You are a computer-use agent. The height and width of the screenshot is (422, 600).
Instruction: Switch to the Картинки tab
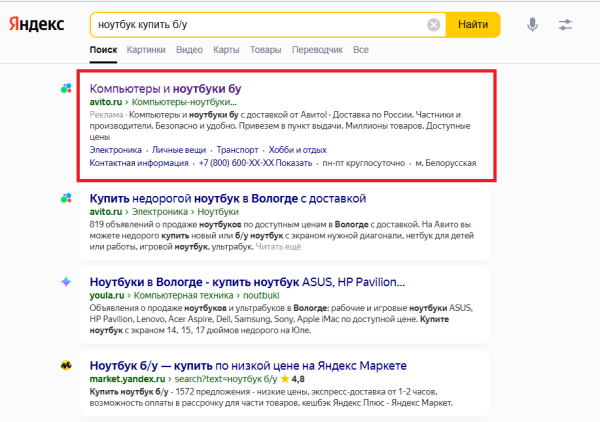click(x=146, y=49)
